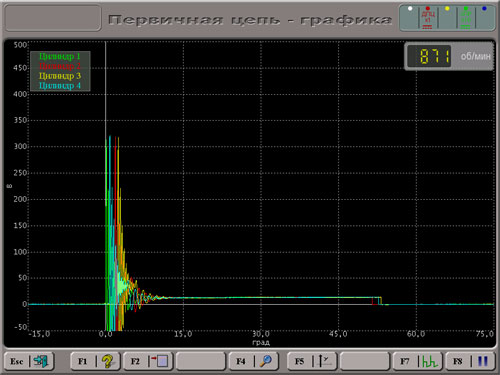Click the blank button between F5 and F7
Viewport: 500px width, 375px height.
[365, 361]
